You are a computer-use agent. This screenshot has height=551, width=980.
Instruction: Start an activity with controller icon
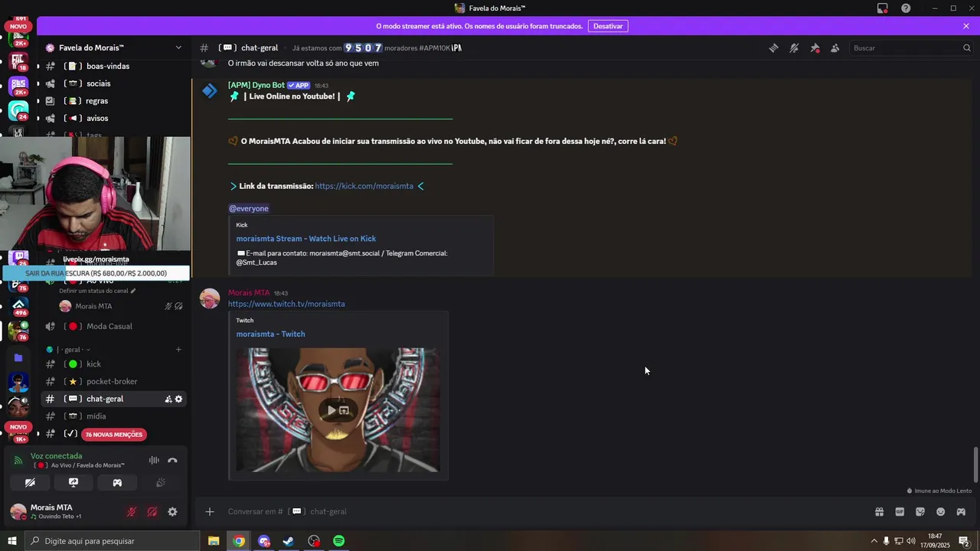pyautogui.click(x=117, y=483)
